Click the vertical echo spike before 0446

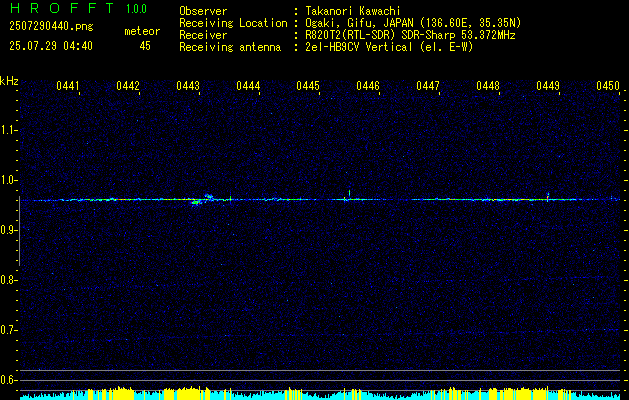click(x=349, y=194)
